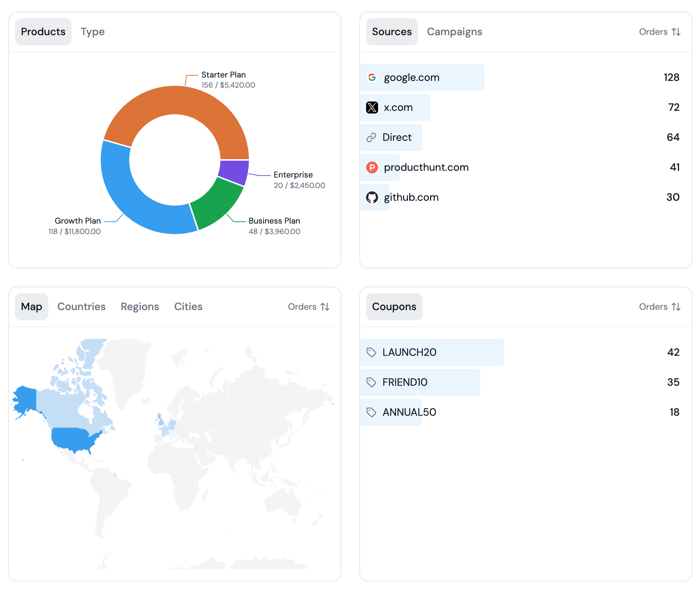Show the Regions tab

(140, 307)
